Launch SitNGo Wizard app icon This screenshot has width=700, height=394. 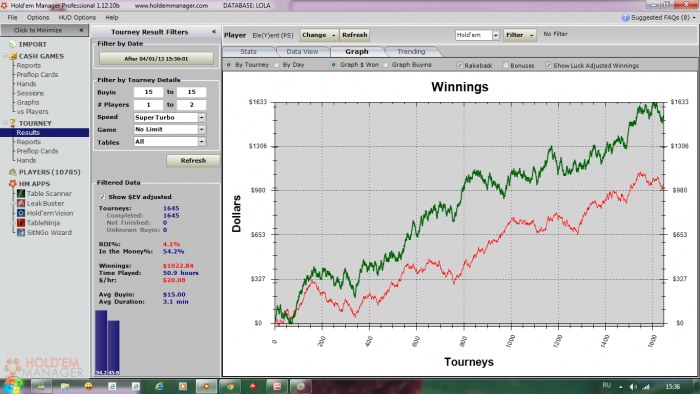tap(21, 232)
